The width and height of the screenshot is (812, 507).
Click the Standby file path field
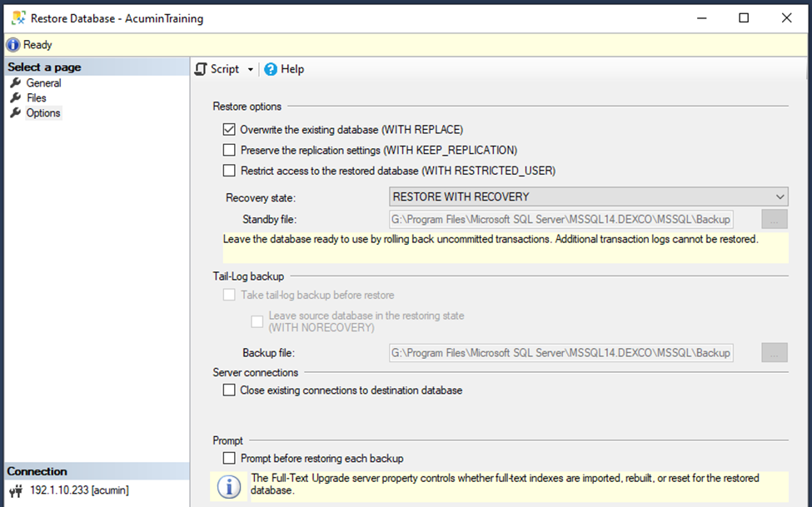[x=560, y=220]
